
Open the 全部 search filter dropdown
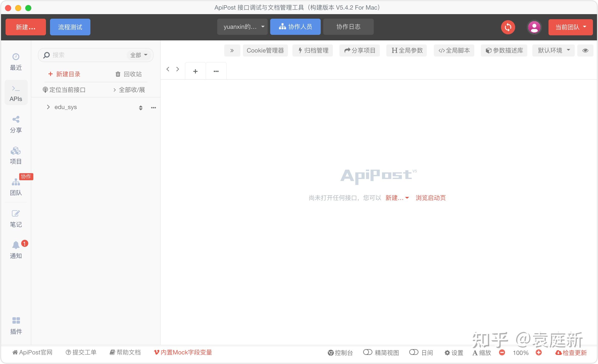point(138,55)
